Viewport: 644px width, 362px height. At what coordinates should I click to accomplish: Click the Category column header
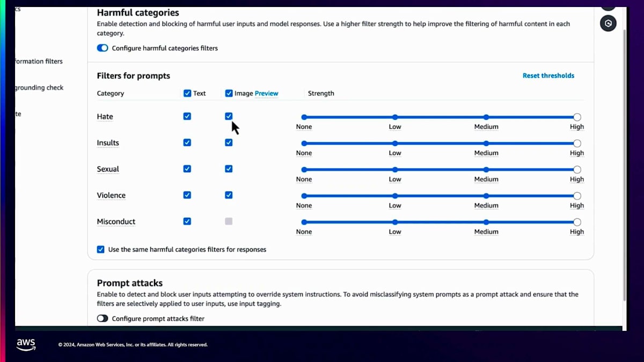click(x=111, y=93)
